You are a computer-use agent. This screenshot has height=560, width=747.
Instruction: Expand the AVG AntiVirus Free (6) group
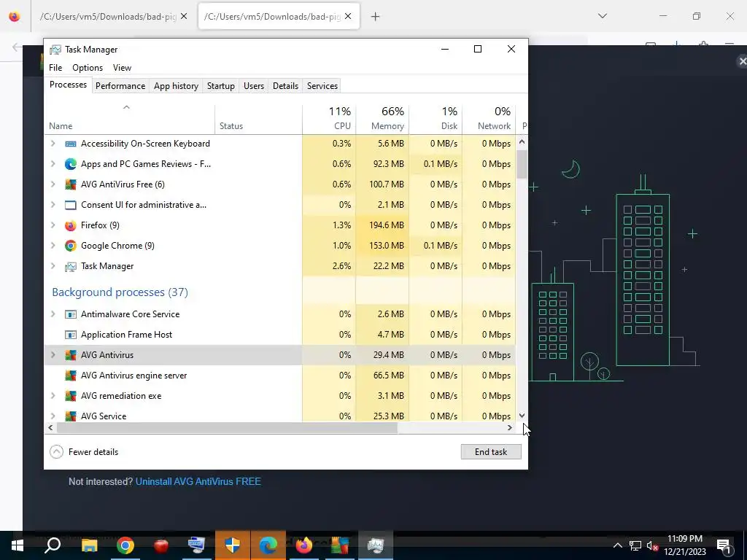53,184
